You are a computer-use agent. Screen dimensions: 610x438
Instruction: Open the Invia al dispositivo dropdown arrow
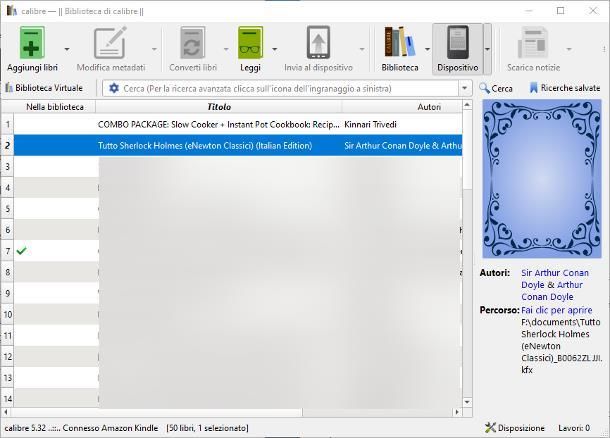click(x=362, y=49)
